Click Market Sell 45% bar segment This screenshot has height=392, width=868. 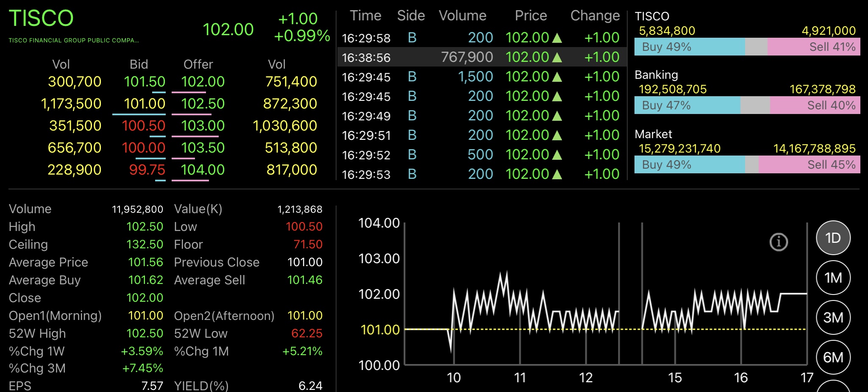[x=810, y=164]
